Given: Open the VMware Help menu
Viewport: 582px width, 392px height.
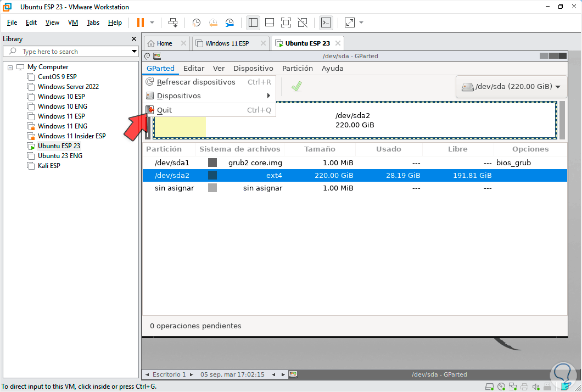Looking at the screenshot, I should (x=115, y=23).
